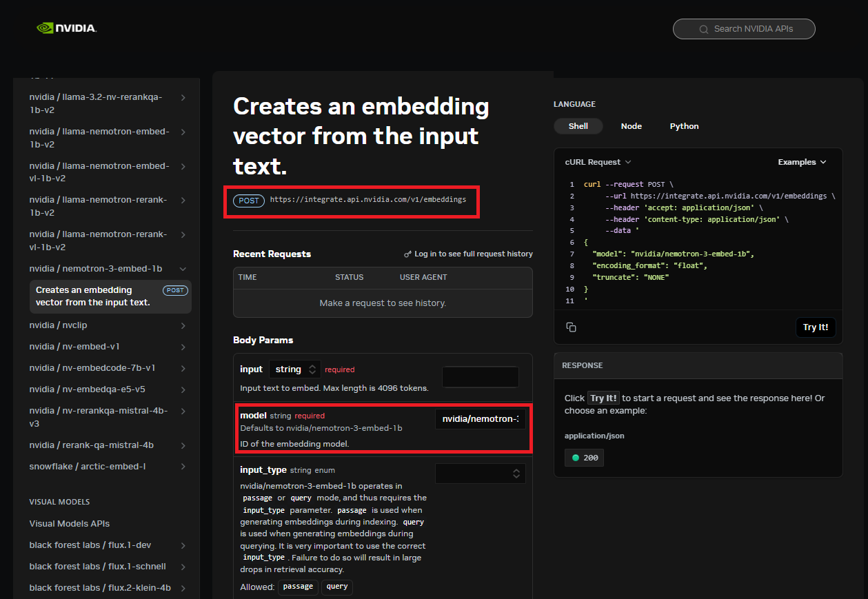
Task: Expand nvidia / rerank-qa-mistral-4b chevron
Action: pyautogui.click(x=183, y=445)
